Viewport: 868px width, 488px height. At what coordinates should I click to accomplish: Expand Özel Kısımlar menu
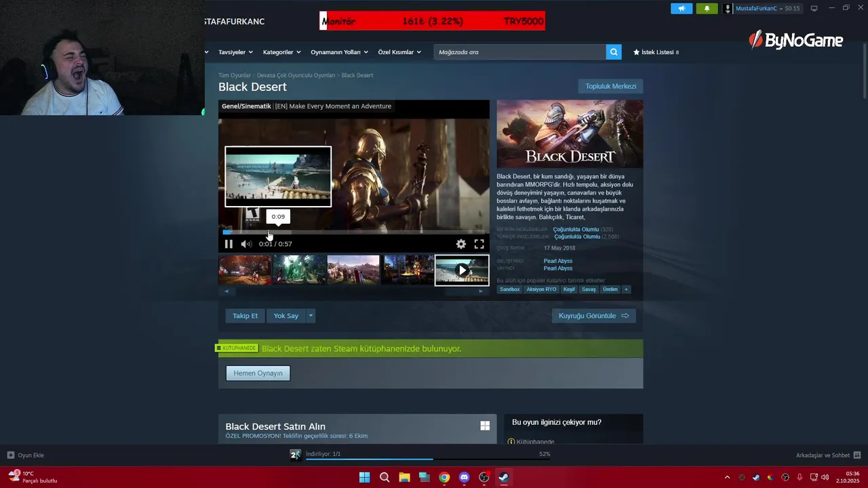[x=399, y=52]
